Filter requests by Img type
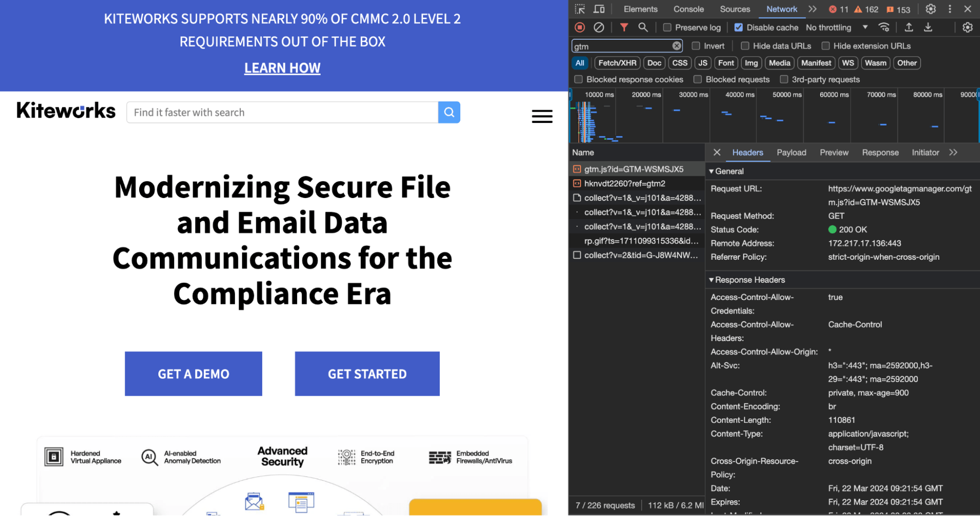This screenshot has width=980, height=516. 751,63
